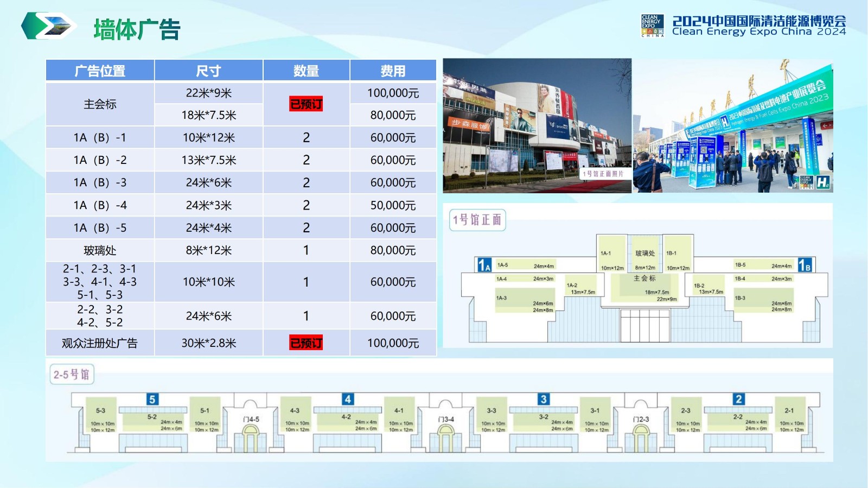
Task: Click the 2-3 spot in halls 2-5 diagram
Action: (x=687, y=416)
